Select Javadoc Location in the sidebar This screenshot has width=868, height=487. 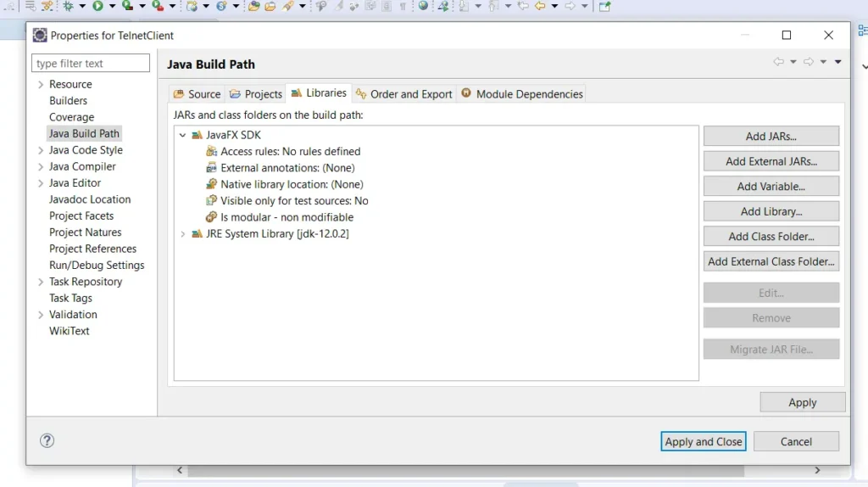(x=90, y=199)
